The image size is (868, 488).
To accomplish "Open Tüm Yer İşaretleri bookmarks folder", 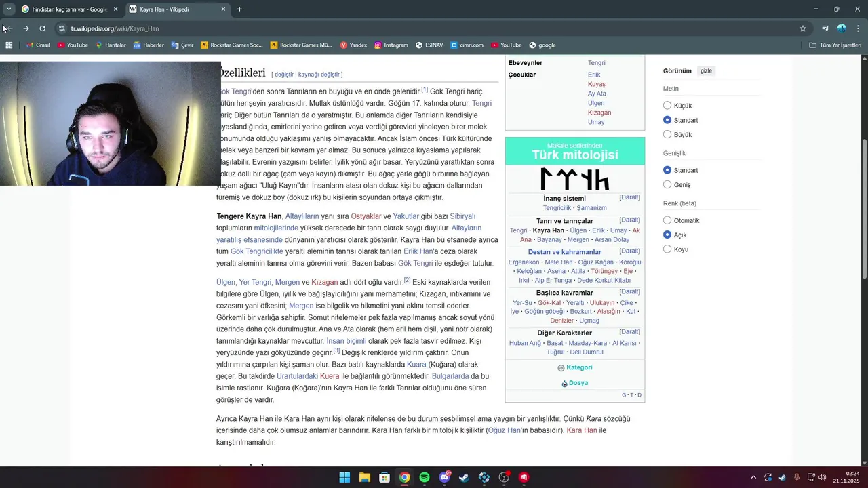I will pyautogui.click(x=835, y=45).
